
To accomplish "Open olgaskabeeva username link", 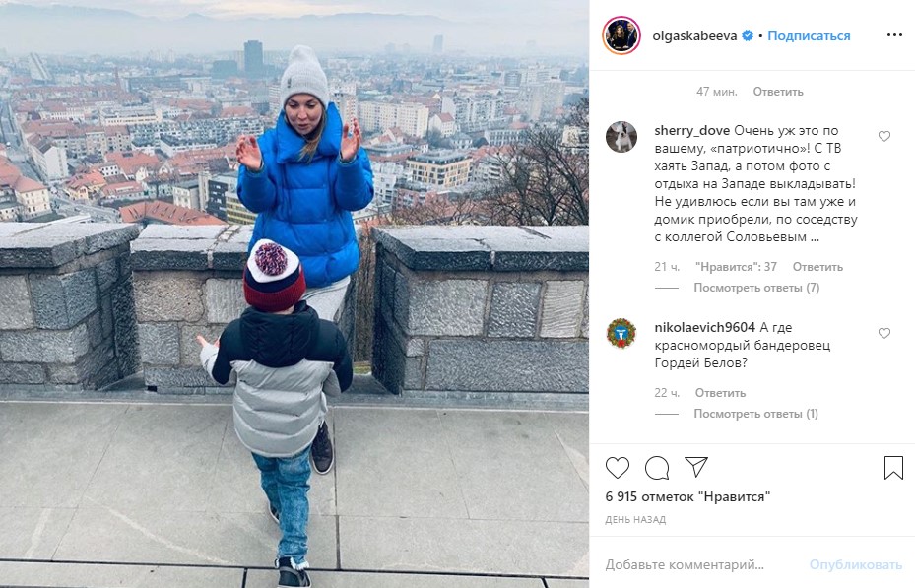I will (x=694, y=36).
